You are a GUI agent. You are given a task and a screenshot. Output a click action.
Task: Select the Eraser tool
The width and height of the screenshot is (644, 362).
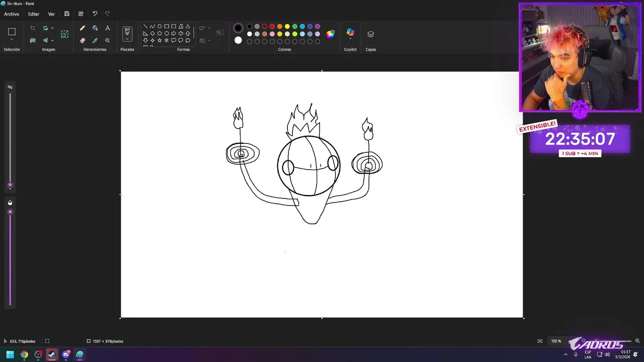83,40
